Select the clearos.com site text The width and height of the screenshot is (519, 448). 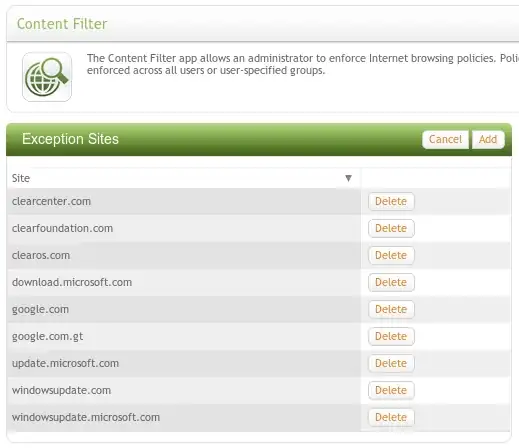41,255
